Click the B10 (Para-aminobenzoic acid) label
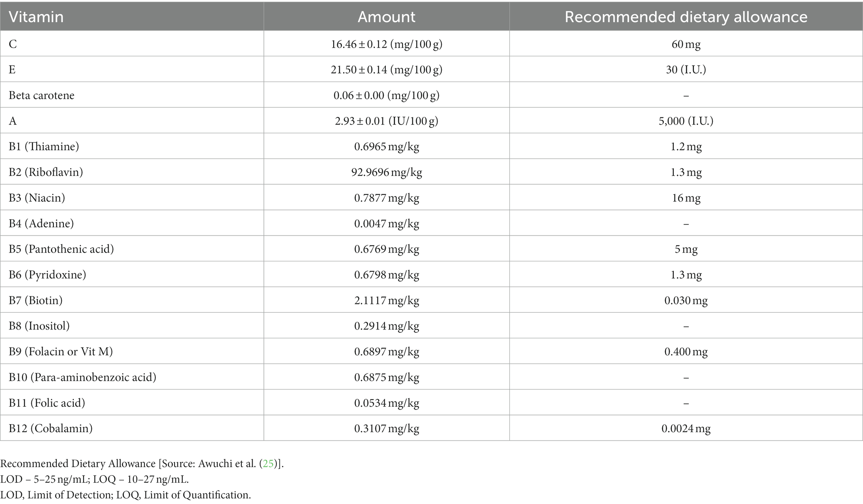 click(83, 377)
